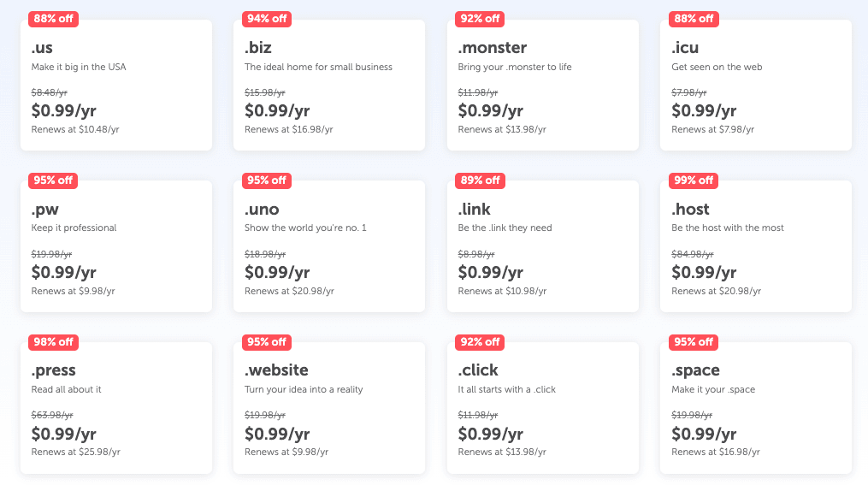Click the 98% off badge on .press
The height and width of the screenshot is (485, 868).
tap(53, 342)
